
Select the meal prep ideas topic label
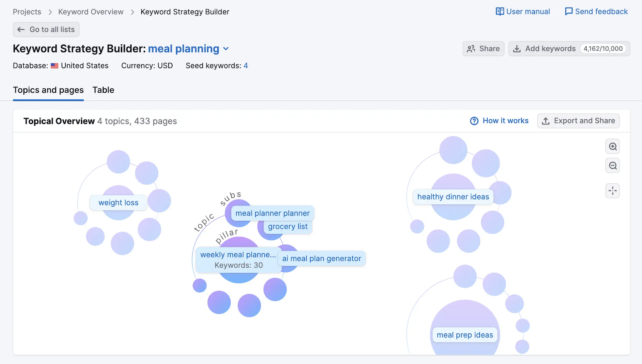(x=464, y=334)
